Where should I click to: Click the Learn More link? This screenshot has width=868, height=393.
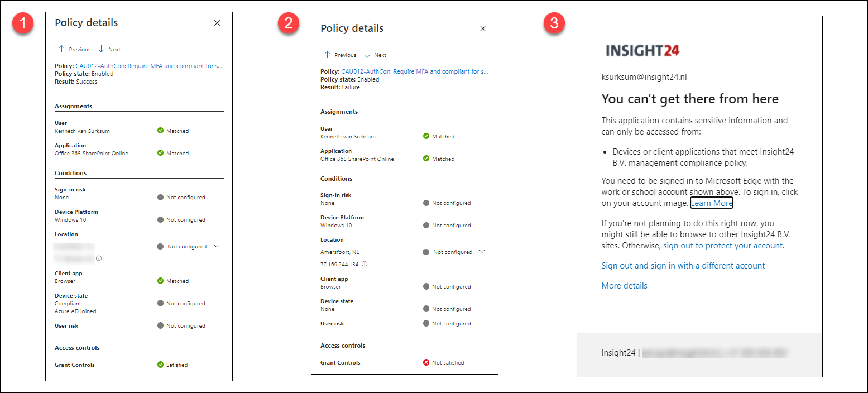pyautogui.click(x=712, y=203)
